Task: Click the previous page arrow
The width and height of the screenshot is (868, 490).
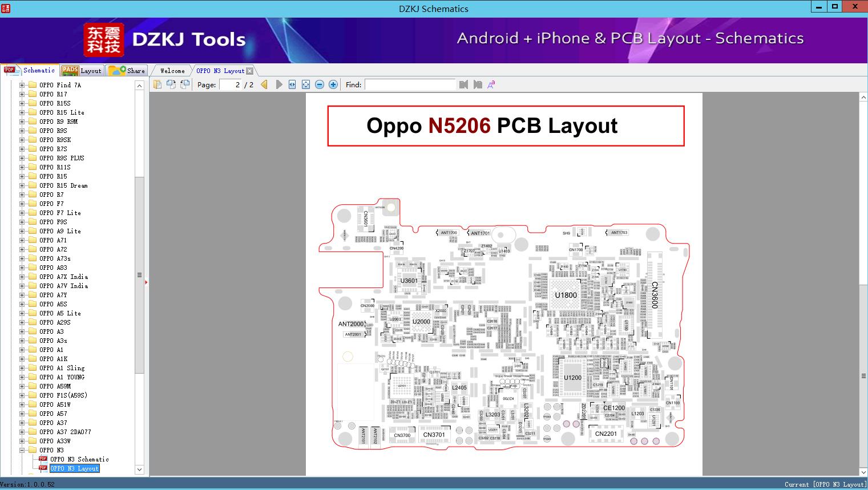Action: click(x=264, y=84)
